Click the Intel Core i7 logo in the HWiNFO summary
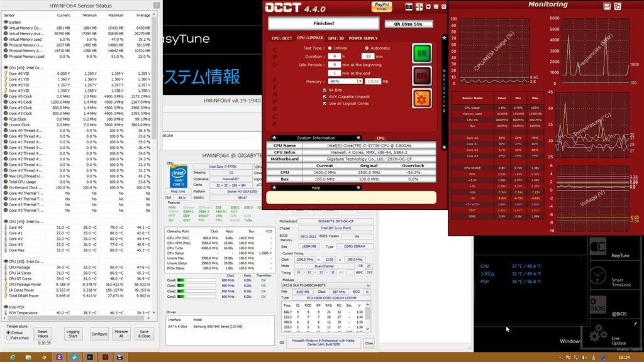Viewport: 644px width, 362px height. click(179, 177)
